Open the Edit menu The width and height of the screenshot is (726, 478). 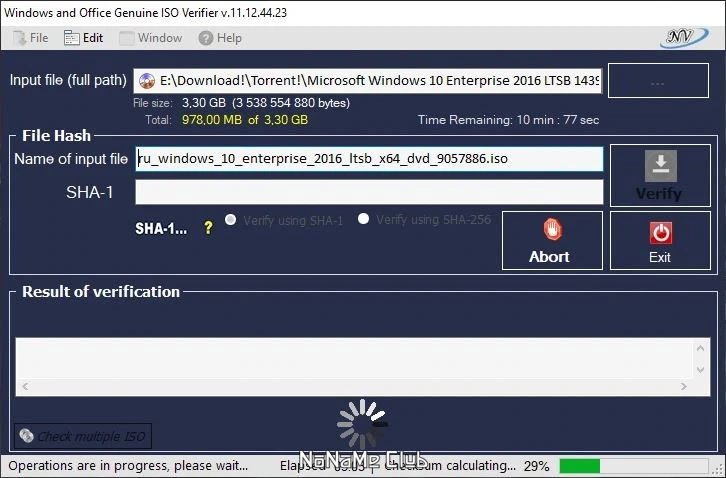tap(84, 38)
